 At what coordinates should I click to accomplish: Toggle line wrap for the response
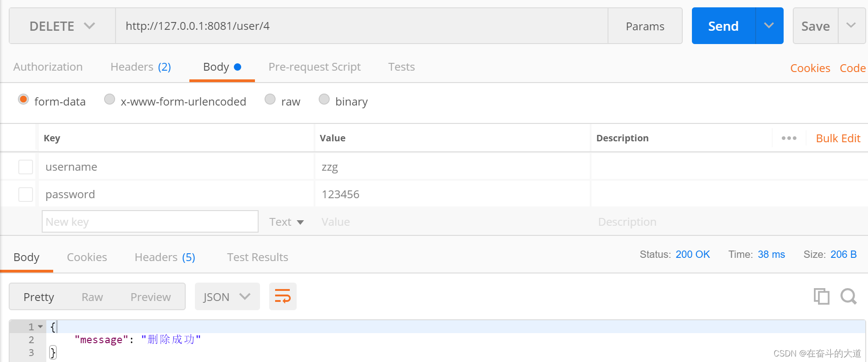[x=282, y=296]
